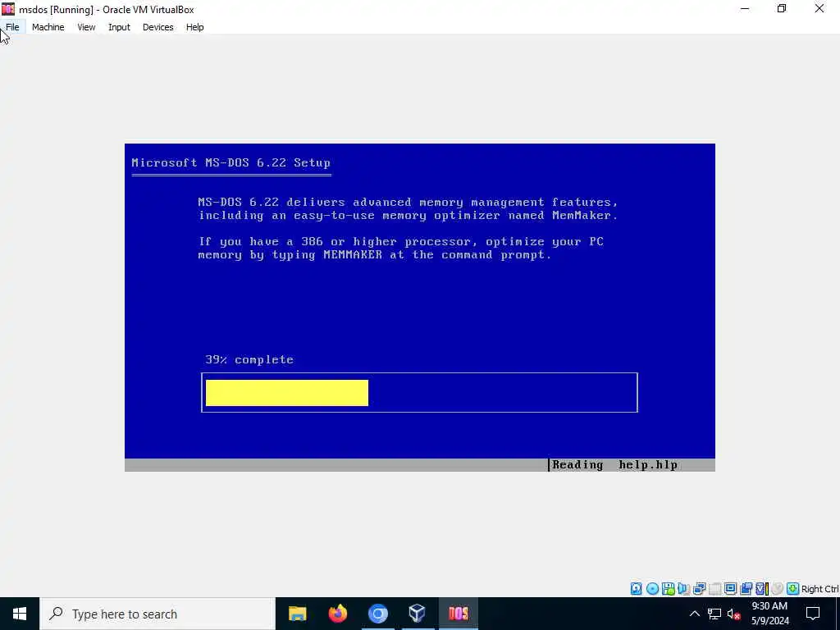The image size is (840, 630).
Task: Click the yellow setup progress bar
Action: coord(286,393)
